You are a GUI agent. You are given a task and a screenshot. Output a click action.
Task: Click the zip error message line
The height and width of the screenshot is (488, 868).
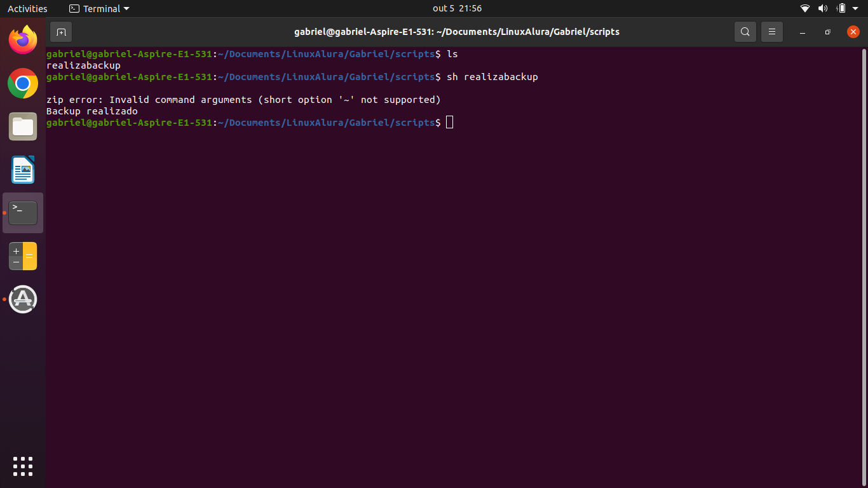click(243, 100)
